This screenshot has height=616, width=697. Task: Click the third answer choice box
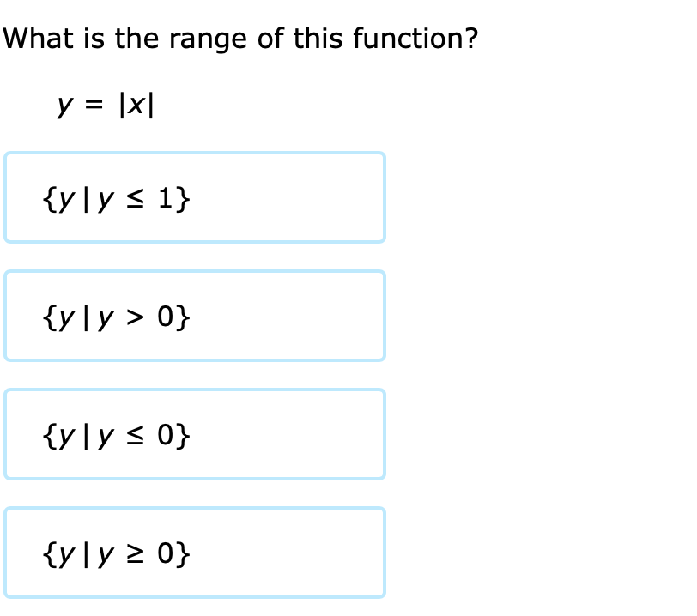(x=195, y=434)
